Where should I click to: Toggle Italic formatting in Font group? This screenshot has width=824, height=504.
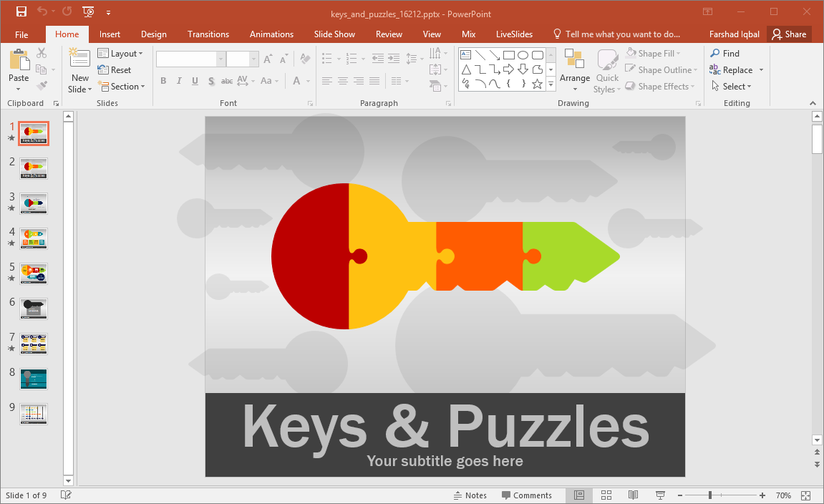(179, 81)
